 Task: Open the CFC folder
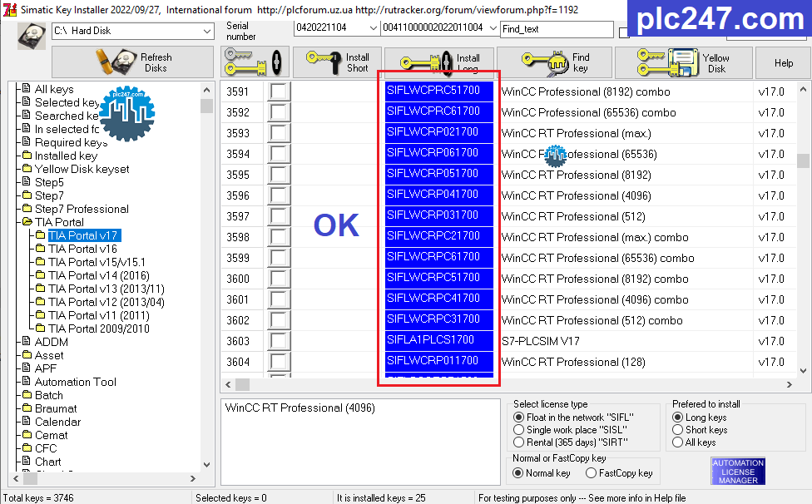click(x=46, y=448)
